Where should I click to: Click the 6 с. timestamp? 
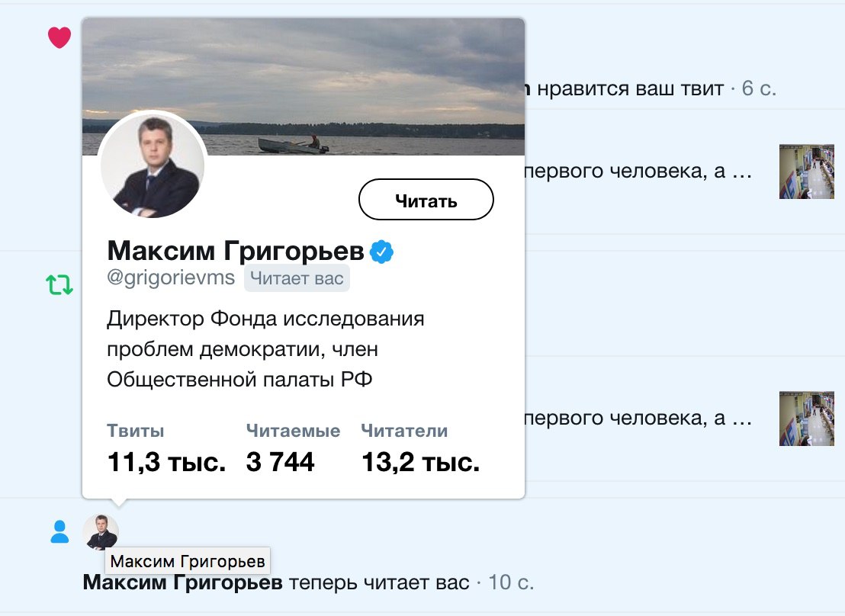[759, 89]
